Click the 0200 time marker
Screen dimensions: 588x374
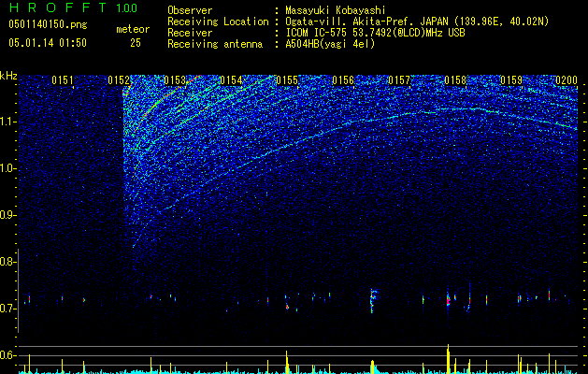tap(566, 80)
